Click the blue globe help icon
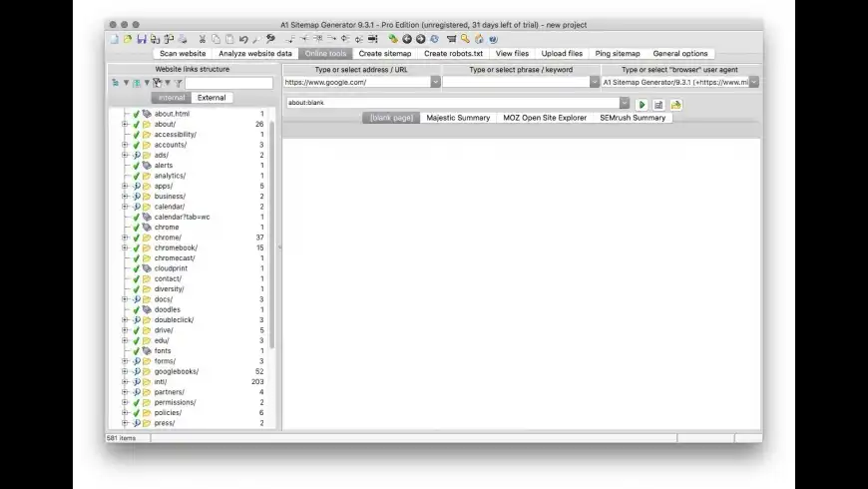The height and width of the screenshot is (489, 868). (x=493, y=39)
